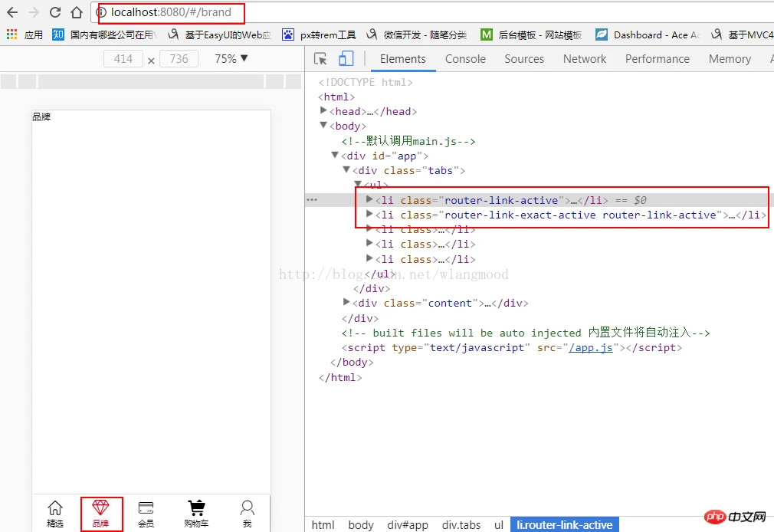774x532 pixels.
Task: Open the 75% zoom dropdown
Action: tap(231, 59)
